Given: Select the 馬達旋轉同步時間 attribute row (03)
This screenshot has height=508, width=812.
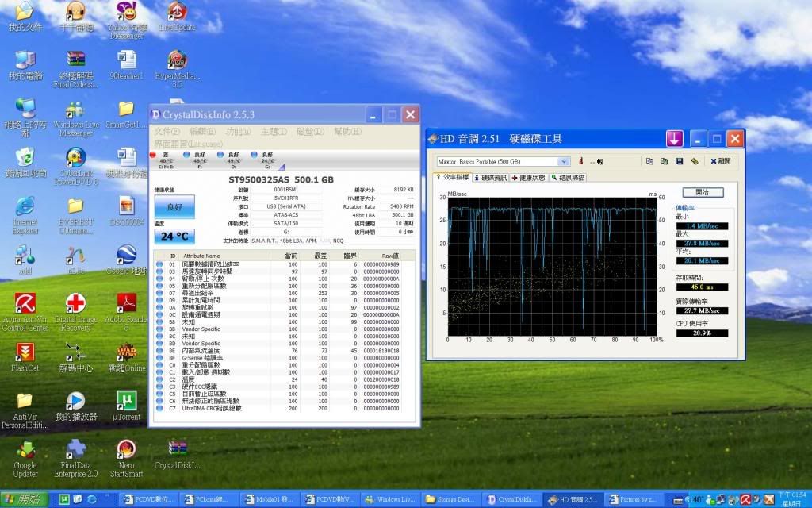Looking at the screenshot, I should point(284,271).
